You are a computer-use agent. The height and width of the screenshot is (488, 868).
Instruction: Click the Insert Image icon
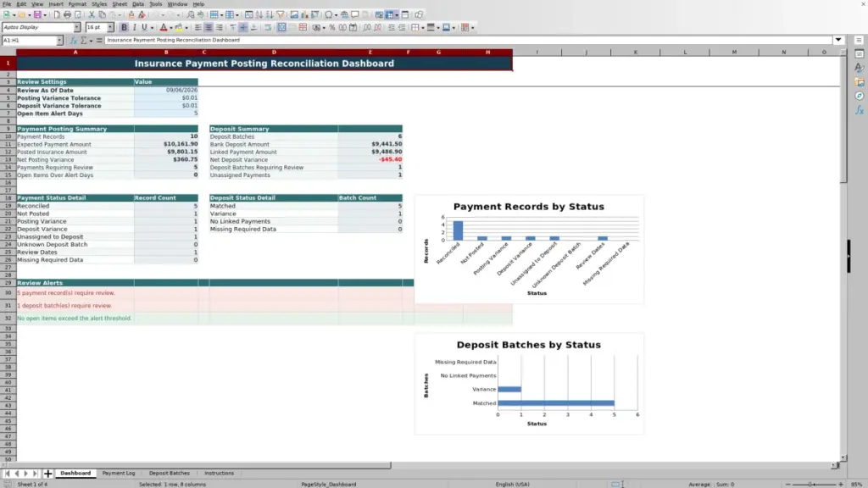point(294,15)
